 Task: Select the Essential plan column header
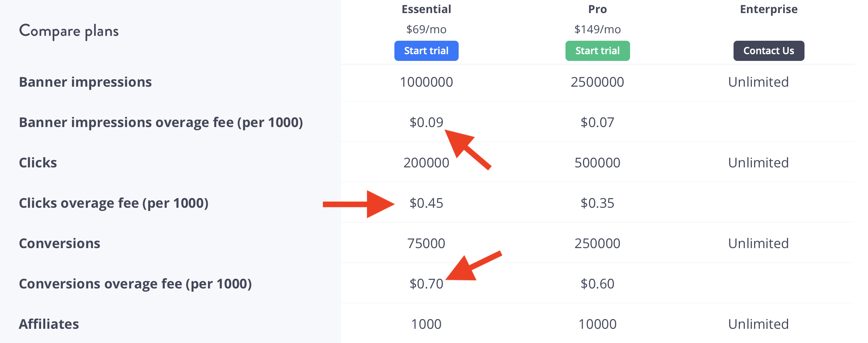pyautogui.click(x=426, y=9)
